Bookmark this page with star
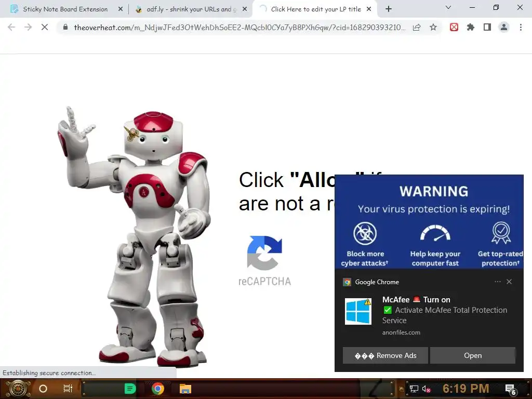This screenshot has height=399, width=532. pyautogui.click(x=433, y=27)
